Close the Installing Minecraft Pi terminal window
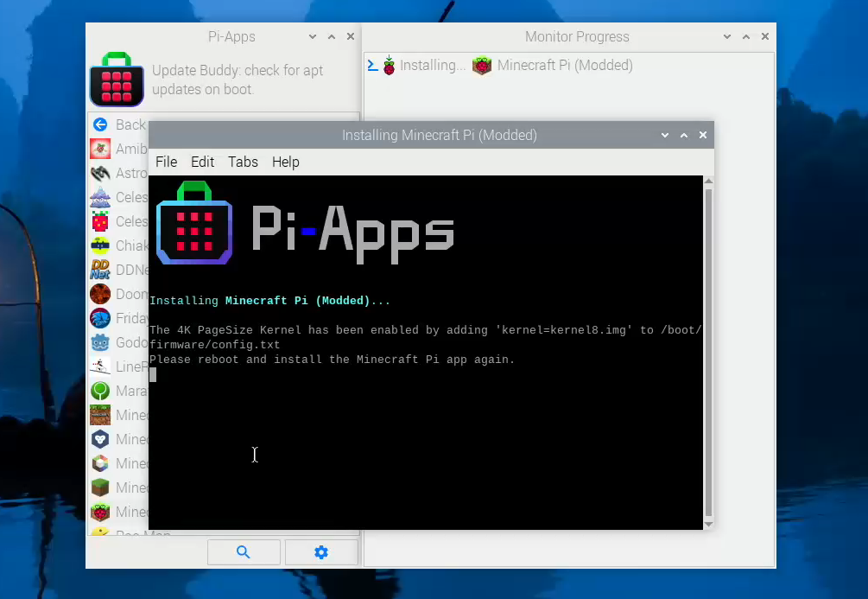Image resolution: width=868 pixels, height=599 pixels. (702, 135)
